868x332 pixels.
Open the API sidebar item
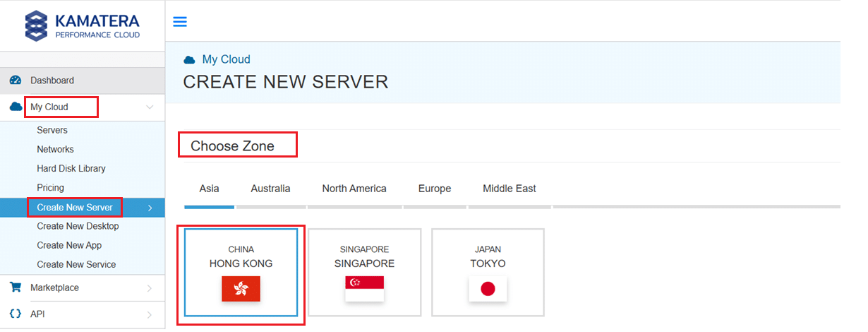click(x=83, y=314)
